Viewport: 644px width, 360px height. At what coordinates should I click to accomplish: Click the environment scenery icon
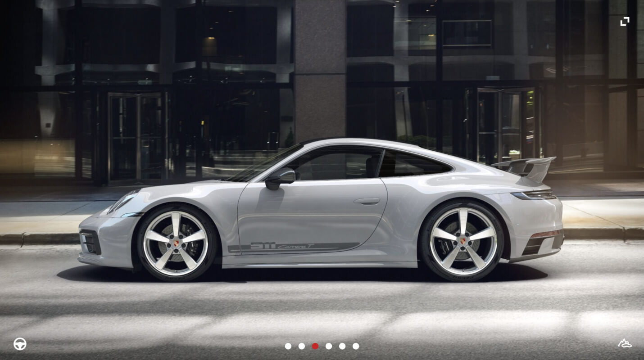pos(625,343)
